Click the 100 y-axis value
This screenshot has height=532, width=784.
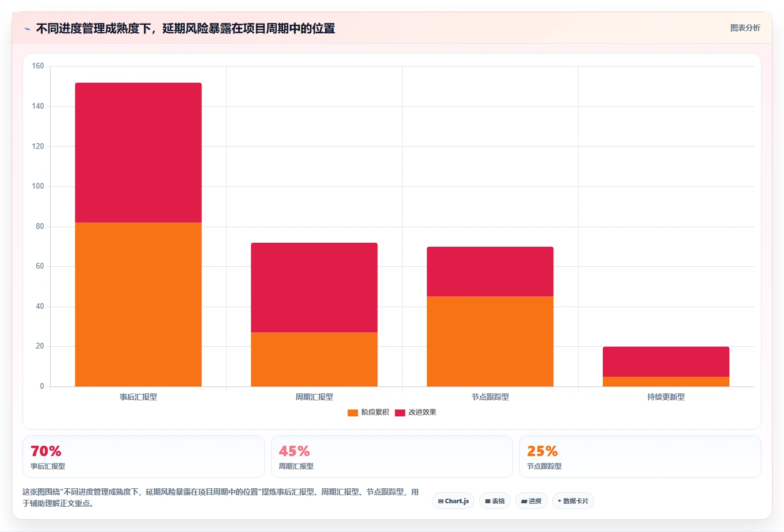(38, 186)
